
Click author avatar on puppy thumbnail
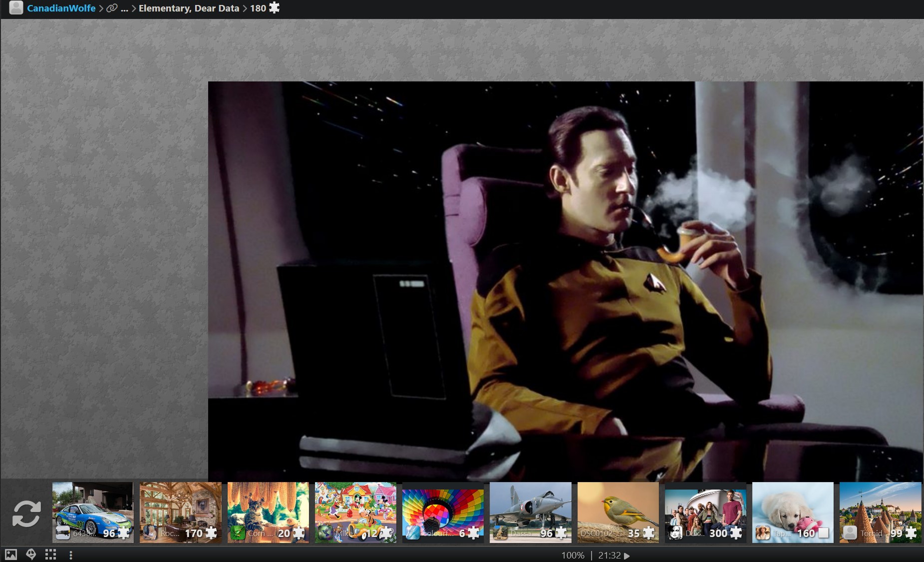pyautogui.click(x=763, y=533)
